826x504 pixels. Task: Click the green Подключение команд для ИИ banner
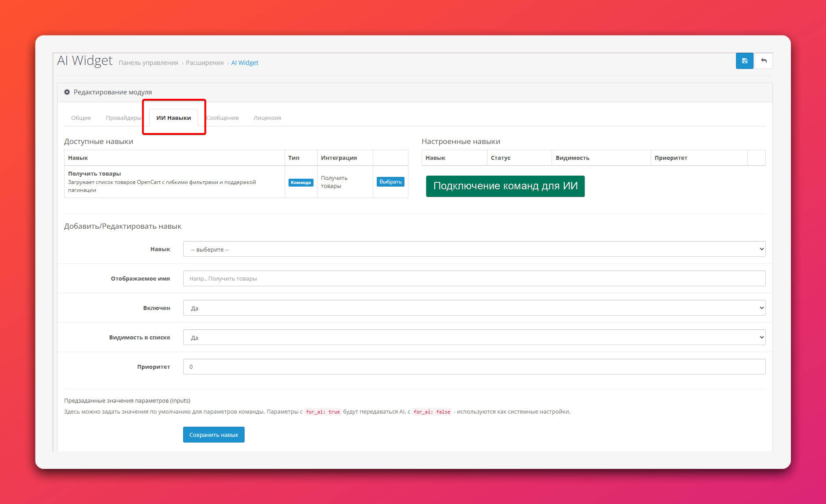pos(505,186)
